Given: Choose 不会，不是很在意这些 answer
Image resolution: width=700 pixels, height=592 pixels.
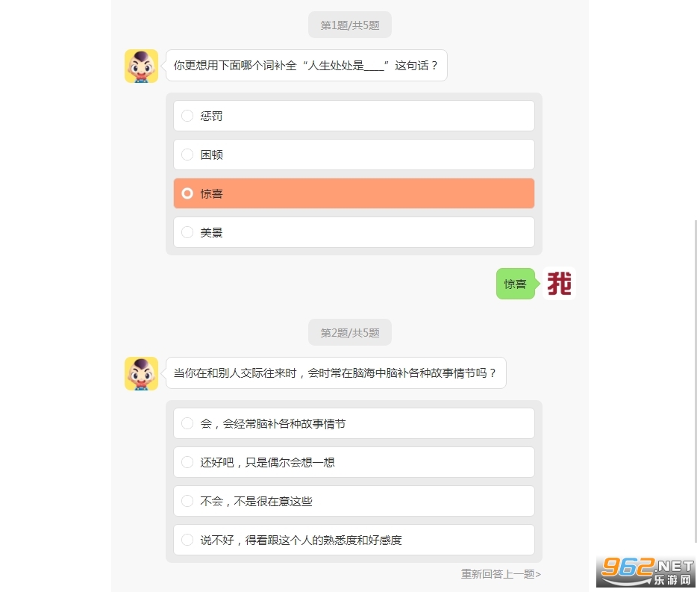Looking at the screenshot, I should click(354, 501).
